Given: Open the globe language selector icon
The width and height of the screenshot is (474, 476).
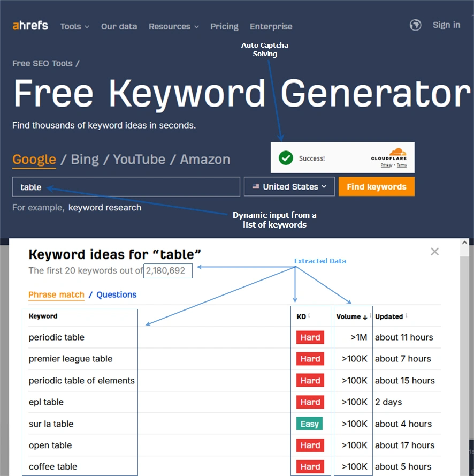Looking at the screenshot, I should 416,25.
